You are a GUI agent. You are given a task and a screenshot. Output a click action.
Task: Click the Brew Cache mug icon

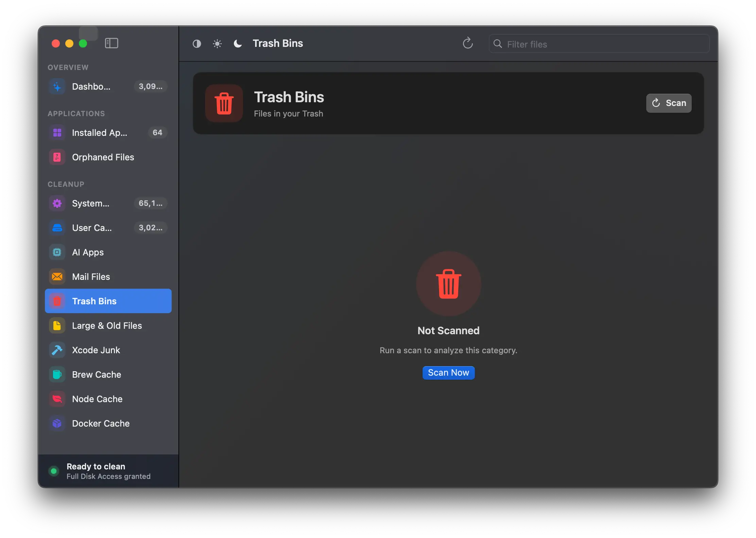[x=57, y=375]
